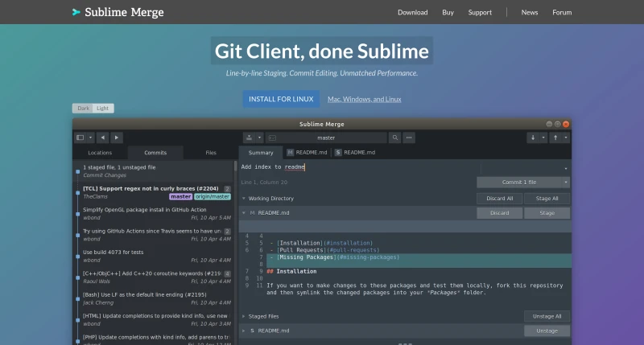Open the Forum nav link
Viewport: 644px width, 345px height.
pos(562,12)
